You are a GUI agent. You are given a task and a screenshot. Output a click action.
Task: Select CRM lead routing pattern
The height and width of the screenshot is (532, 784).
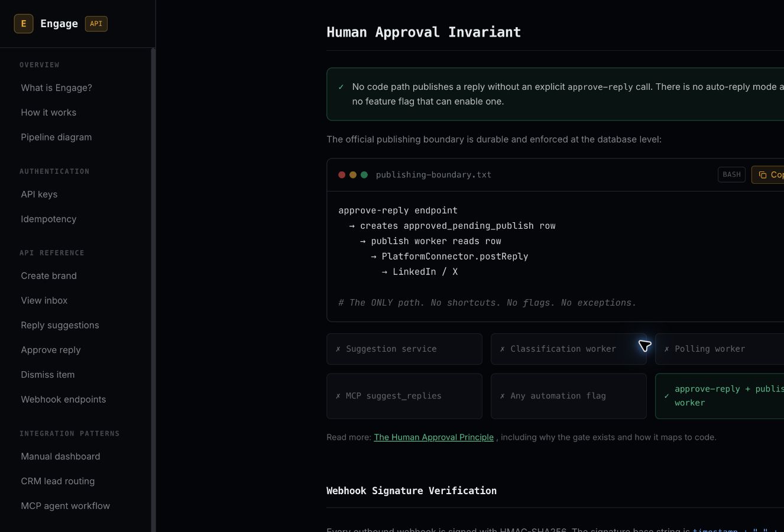pos(58,481)
